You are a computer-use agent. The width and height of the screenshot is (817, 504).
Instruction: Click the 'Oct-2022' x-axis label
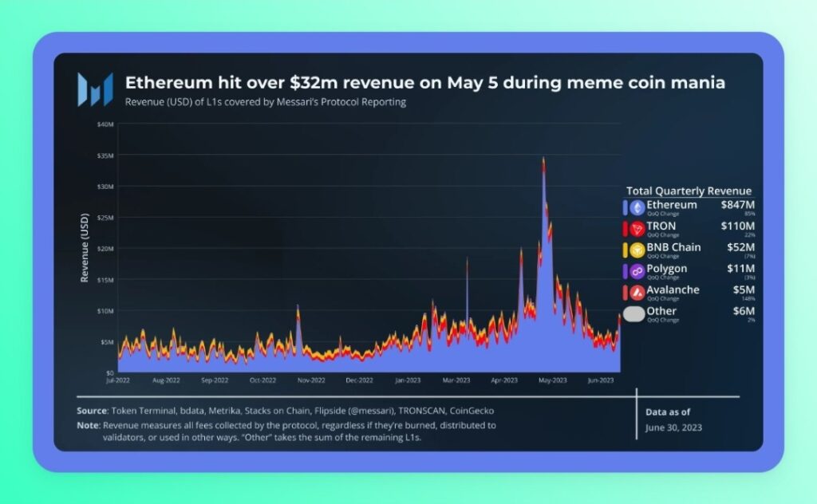coord(262,380)
